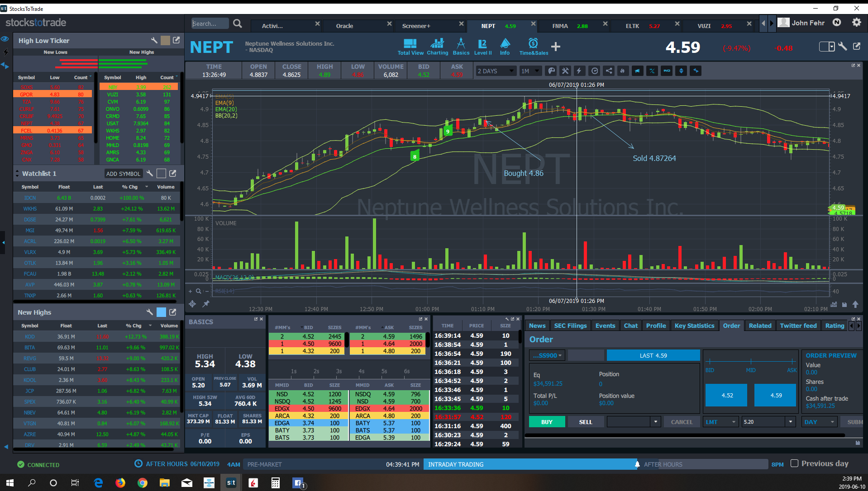Screen dimensions: 868x491
Task: Open the Level II view icon
Action: pyautogui.click(x=482, y=47)
